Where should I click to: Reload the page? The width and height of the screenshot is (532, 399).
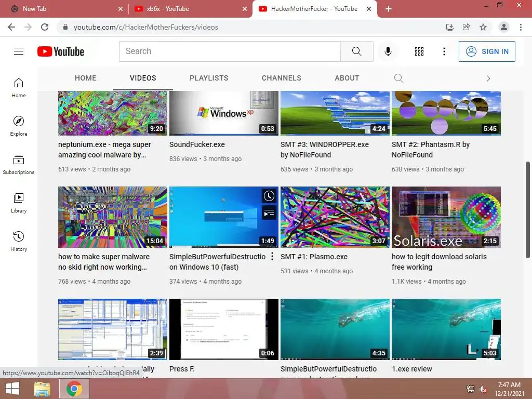coord(45,27)
